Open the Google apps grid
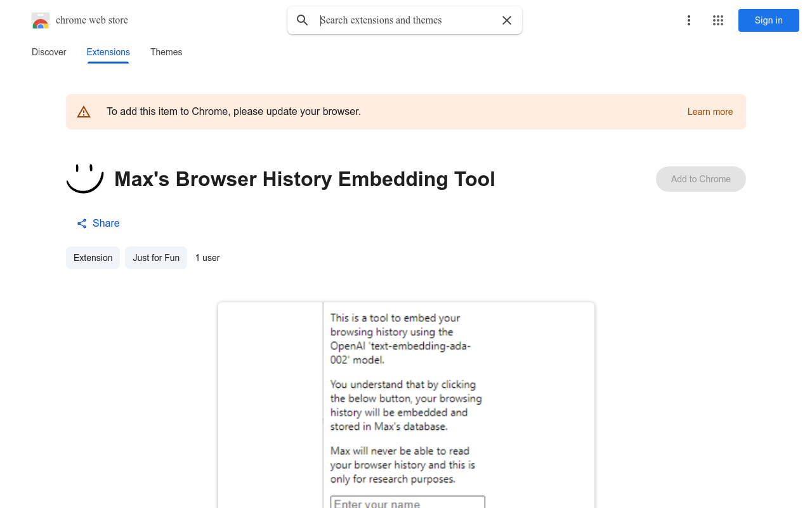 (x=717, y=20)
